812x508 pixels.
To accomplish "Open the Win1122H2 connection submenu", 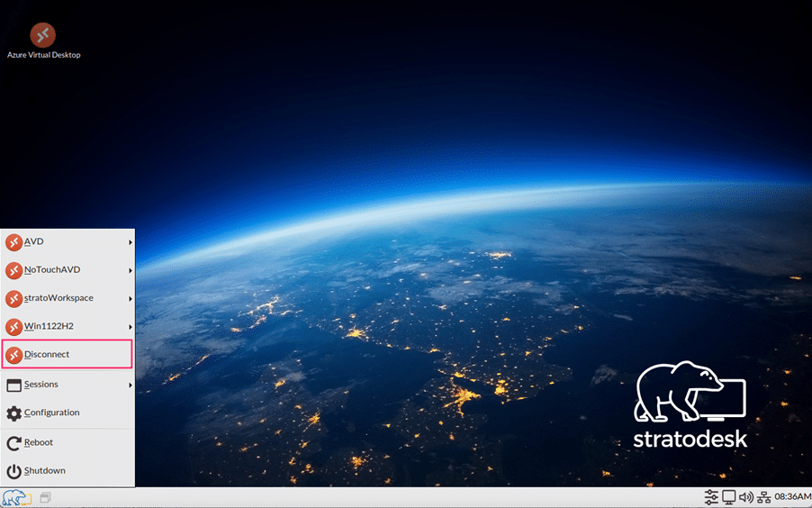I will pos(68,326).
